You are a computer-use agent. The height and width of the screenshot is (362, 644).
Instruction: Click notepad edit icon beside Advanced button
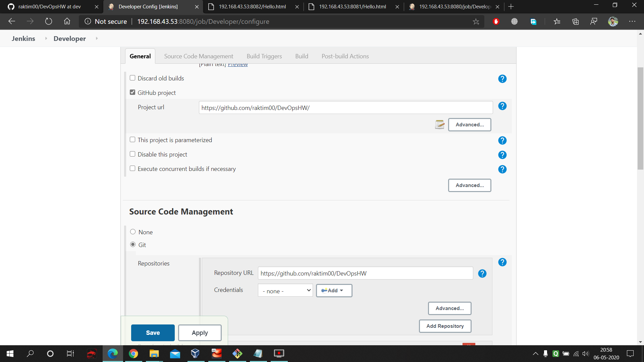pos(439,125)
